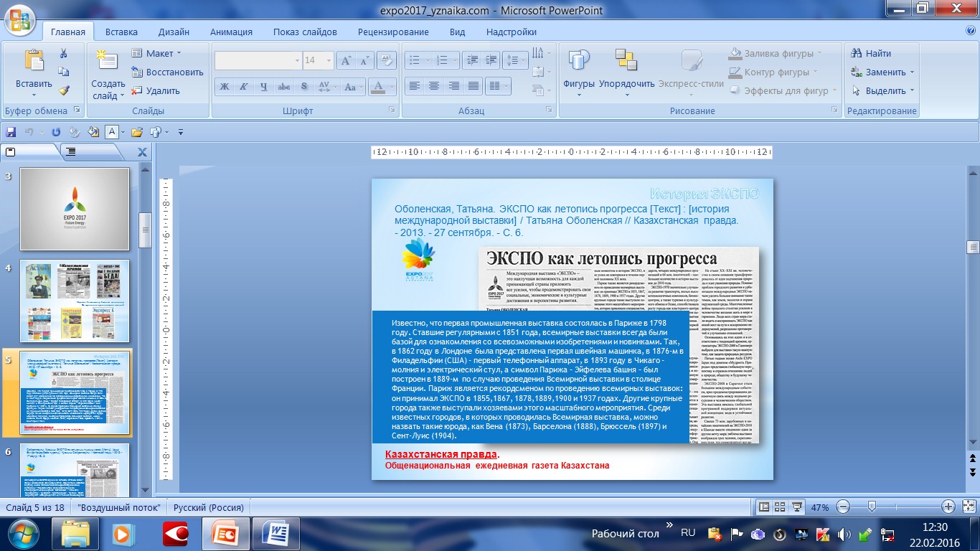
Task: Start slideshow from the status bar icon
Action: pyautogui.click(x=796, y=507)
